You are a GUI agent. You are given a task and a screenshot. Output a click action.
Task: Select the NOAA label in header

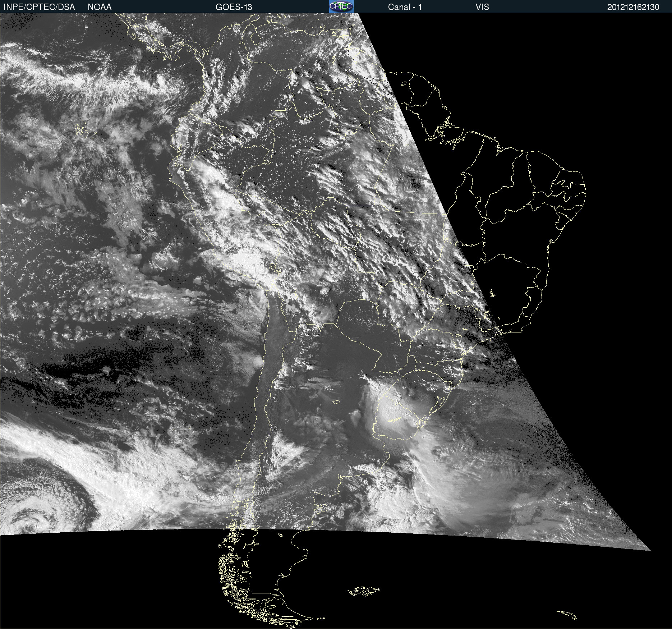[x=100, y=7]
